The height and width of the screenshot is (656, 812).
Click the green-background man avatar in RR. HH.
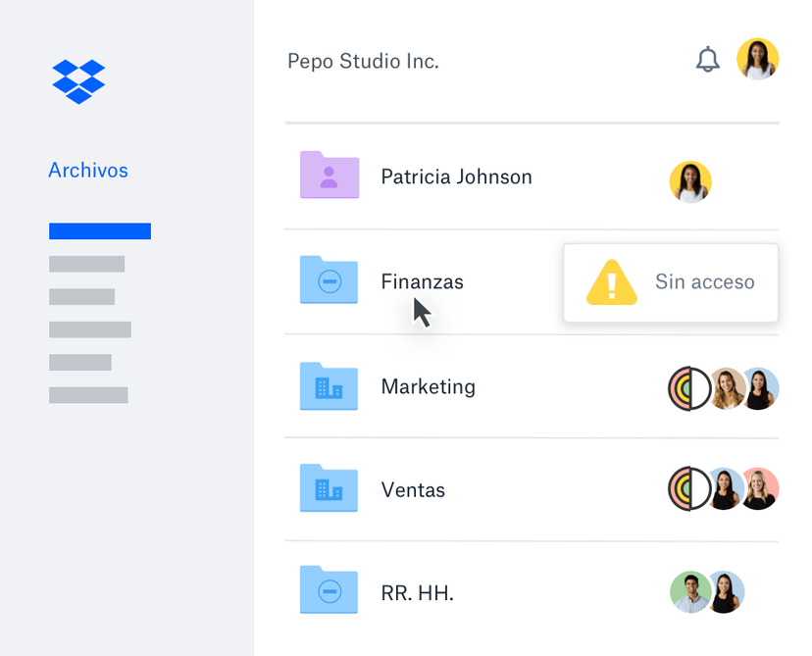[x=690, y=592]
